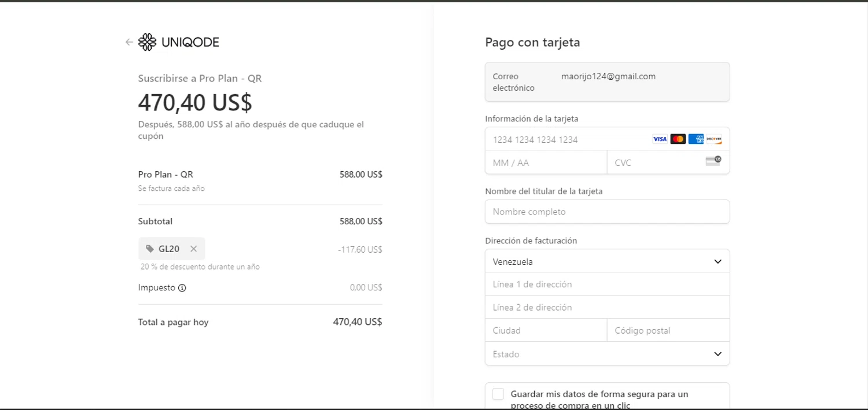Click the CVC card hint icon
Screen dimensions: 868x410
713,161
